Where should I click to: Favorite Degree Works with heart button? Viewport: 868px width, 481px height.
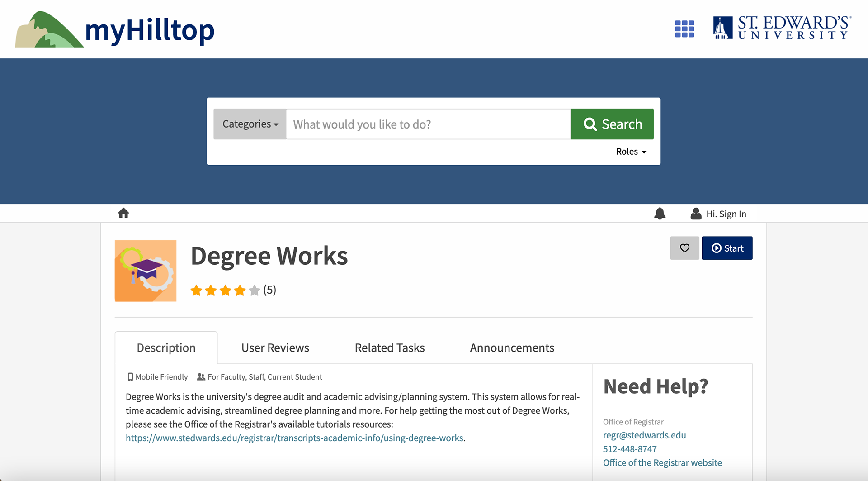point(684,248)
